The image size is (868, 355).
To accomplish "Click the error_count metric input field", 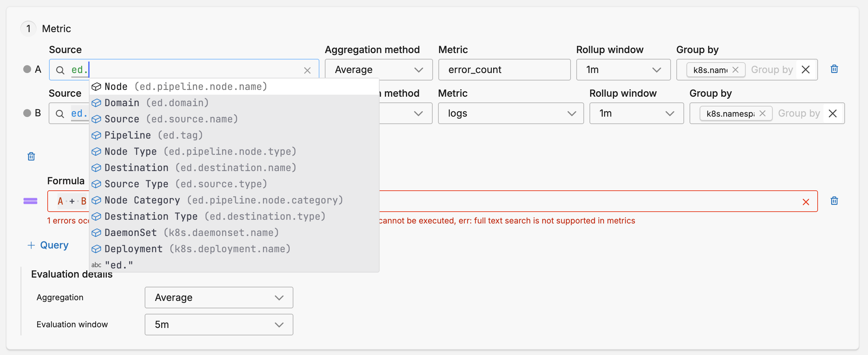I will (504, 70).
